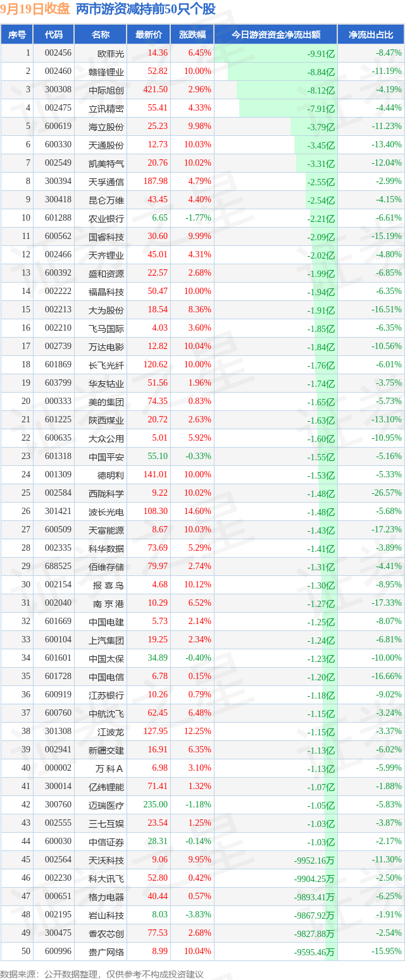Click the 今日游资资金净流出额 column header
The height and width of the screenshot is (980, 405).
point(276,35)
